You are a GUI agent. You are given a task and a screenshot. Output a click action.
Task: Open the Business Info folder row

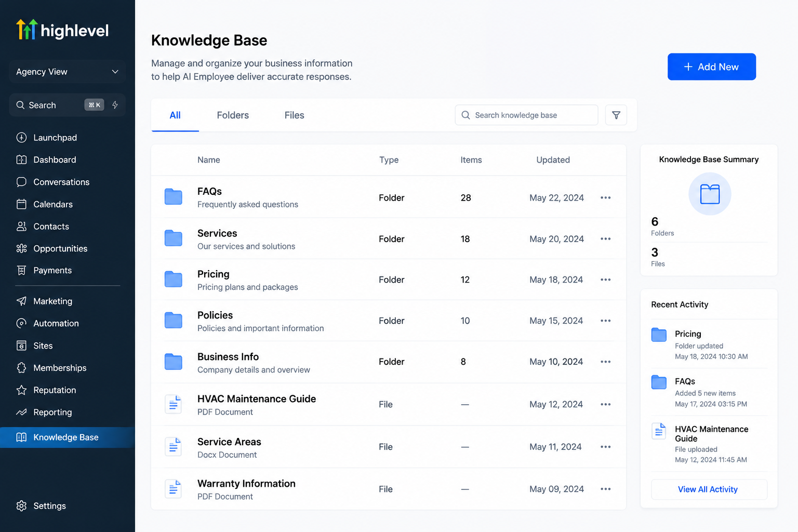tap(389, 362)
